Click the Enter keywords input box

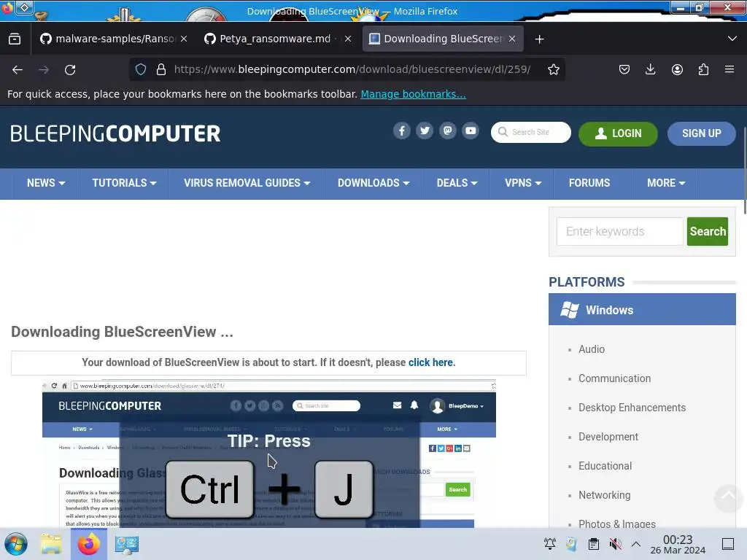(620, 231)
